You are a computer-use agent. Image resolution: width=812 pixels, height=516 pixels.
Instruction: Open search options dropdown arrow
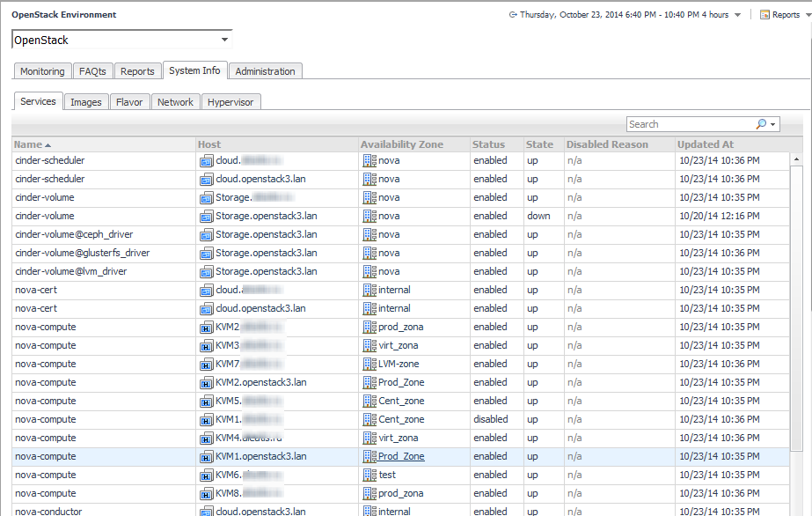(773, 124)
